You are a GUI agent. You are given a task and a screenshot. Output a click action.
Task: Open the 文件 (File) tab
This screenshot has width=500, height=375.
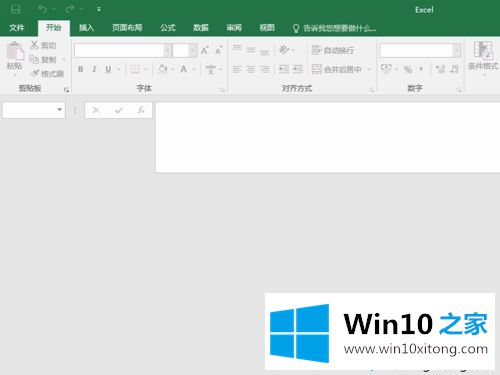click(17, 28)
